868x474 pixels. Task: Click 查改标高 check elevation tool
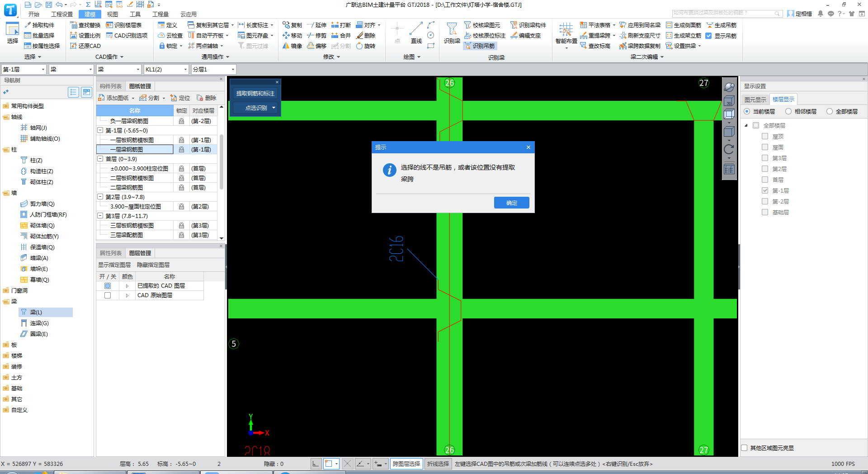pyautogui.click(x=595, y=46)
